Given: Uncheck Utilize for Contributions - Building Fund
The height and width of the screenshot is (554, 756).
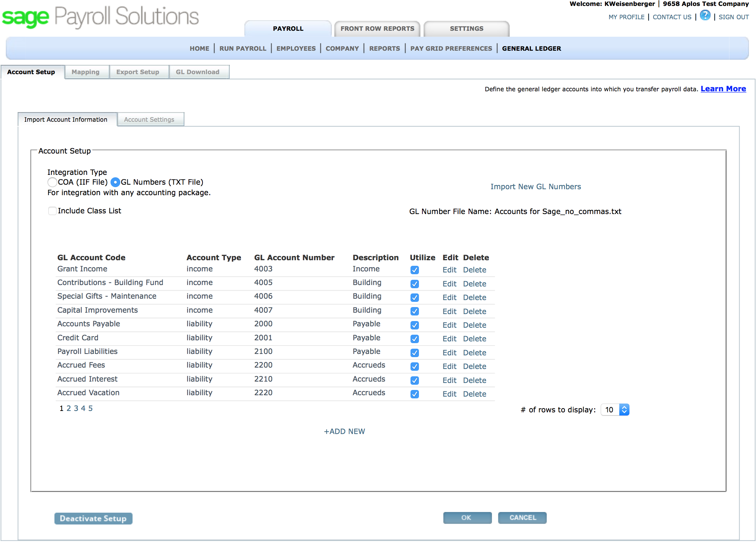Looking at the screenshot, I should pyautogui.click(x=415, y=284).
